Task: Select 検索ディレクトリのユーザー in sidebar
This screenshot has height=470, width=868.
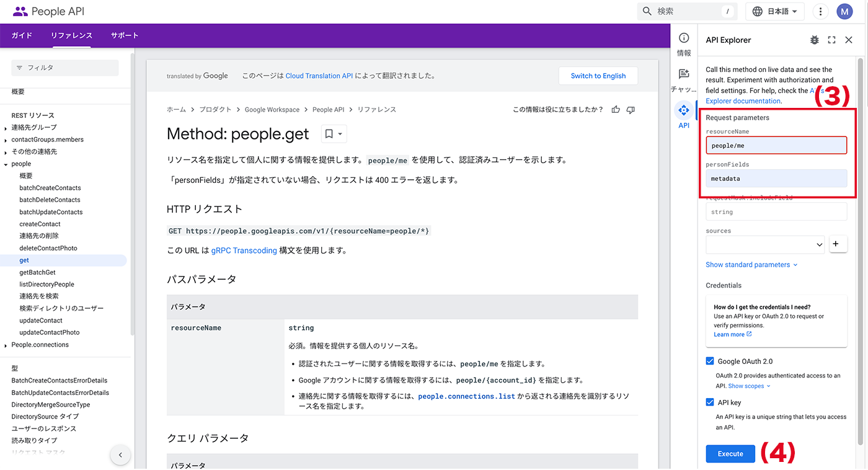Action: (x=61, y=308)
